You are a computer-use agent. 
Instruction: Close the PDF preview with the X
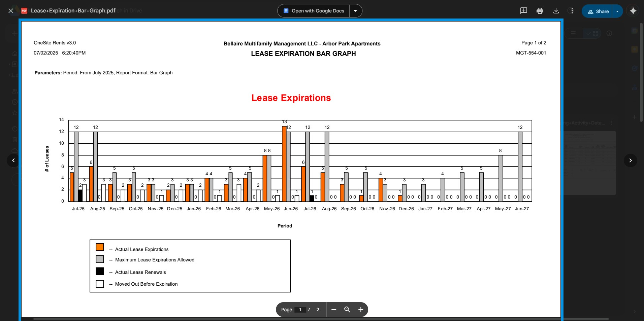(x=11, y=11)
